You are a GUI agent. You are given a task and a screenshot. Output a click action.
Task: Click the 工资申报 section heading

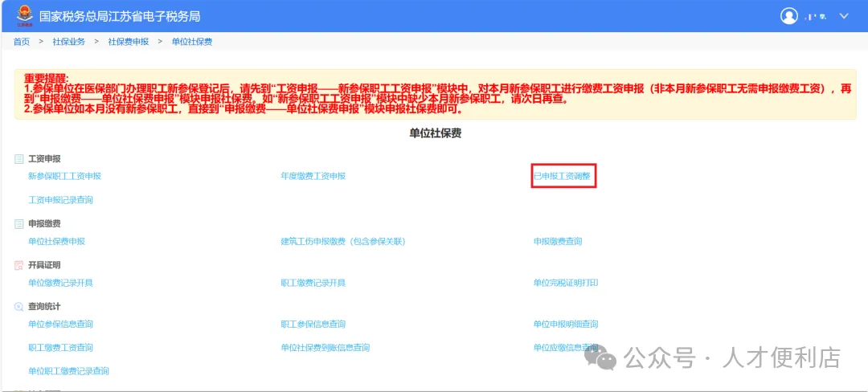pos(44,159)
